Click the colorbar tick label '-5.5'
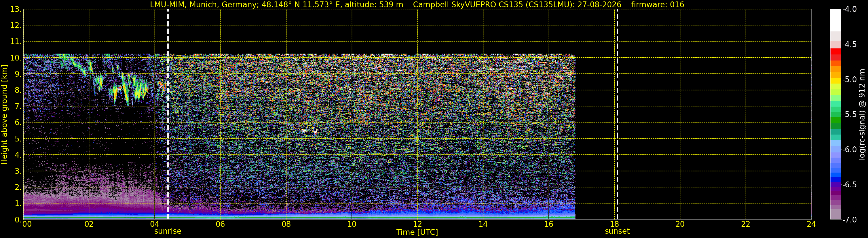 (849, 115)
